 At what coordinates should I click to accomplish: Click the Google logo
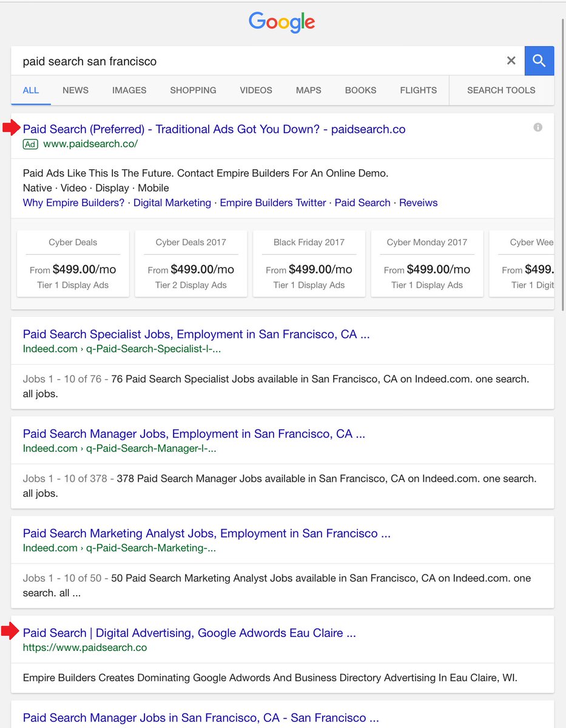point(282,22)
